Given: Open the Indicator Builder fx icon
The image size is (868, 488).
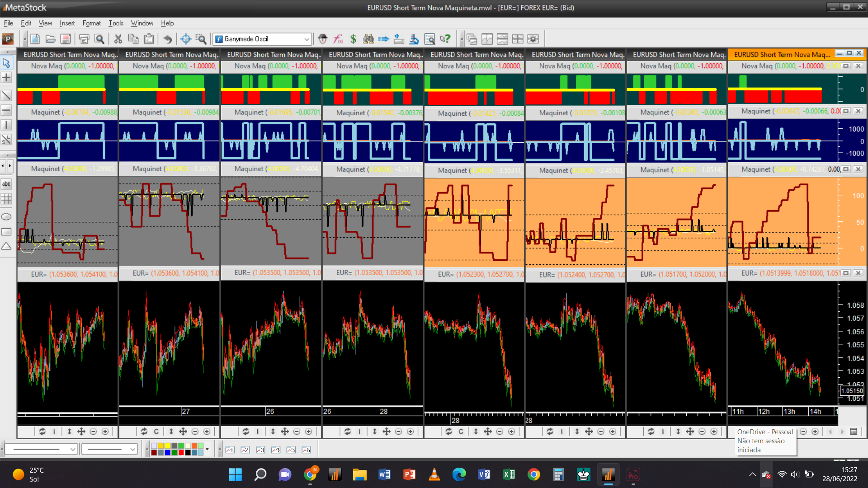Looking at the screenshot, I should coord(338,39).
